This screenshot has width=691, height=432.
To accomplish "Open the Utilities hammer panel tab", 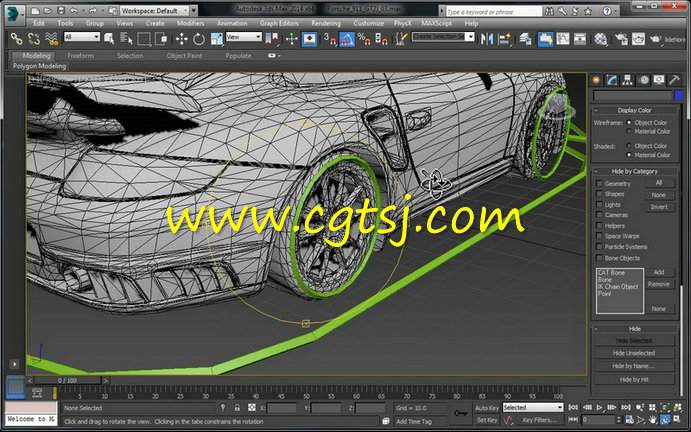I will (674, 80).
